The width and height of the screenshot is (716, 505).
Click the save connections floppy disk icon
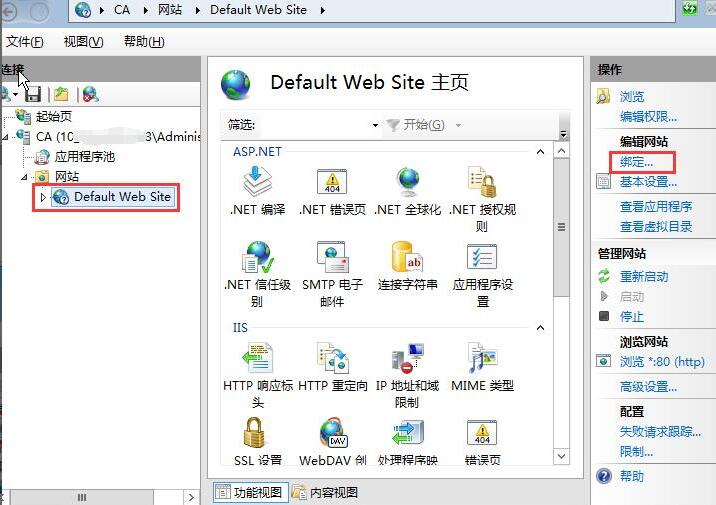click(x=33, y=94)
